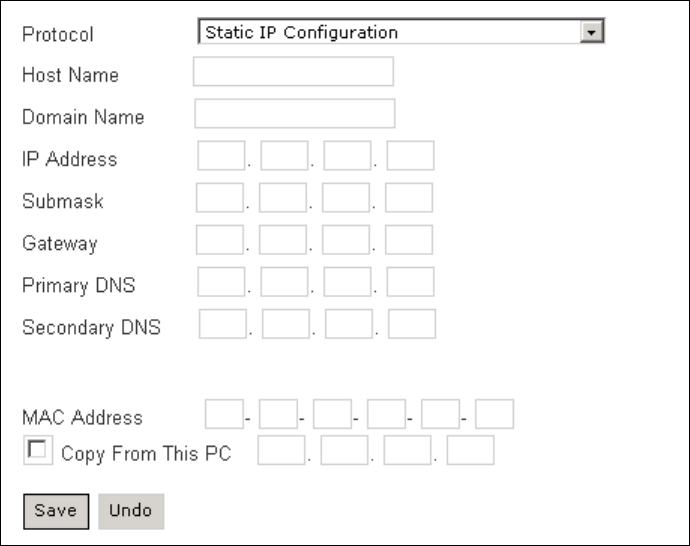Select the Static IP Configuration combo box
Viewport: 690px width, 546px height.
(401, 31)
